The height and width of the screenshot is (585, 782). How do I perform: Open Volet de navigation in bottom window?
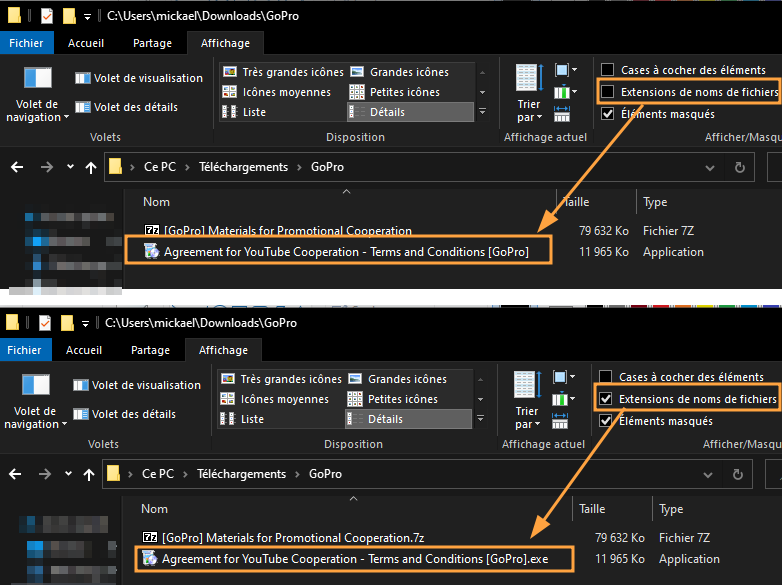point(35,402)
